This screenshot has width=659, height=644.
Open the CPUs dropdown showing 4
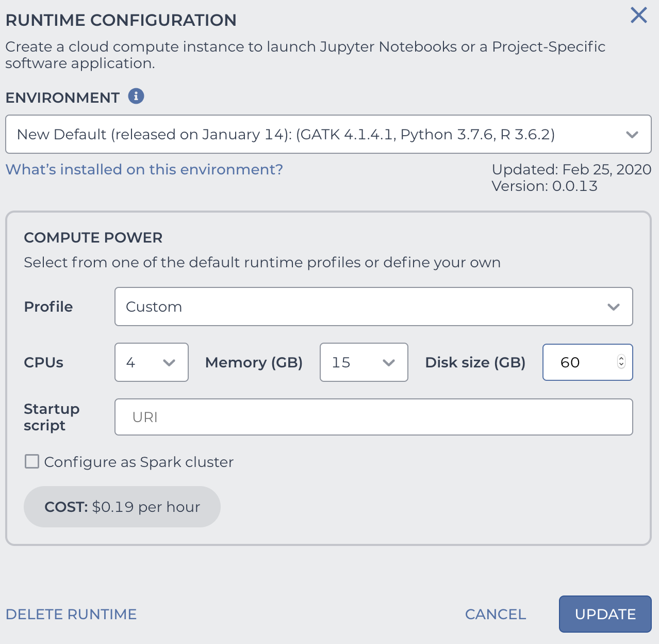[152, 362]
